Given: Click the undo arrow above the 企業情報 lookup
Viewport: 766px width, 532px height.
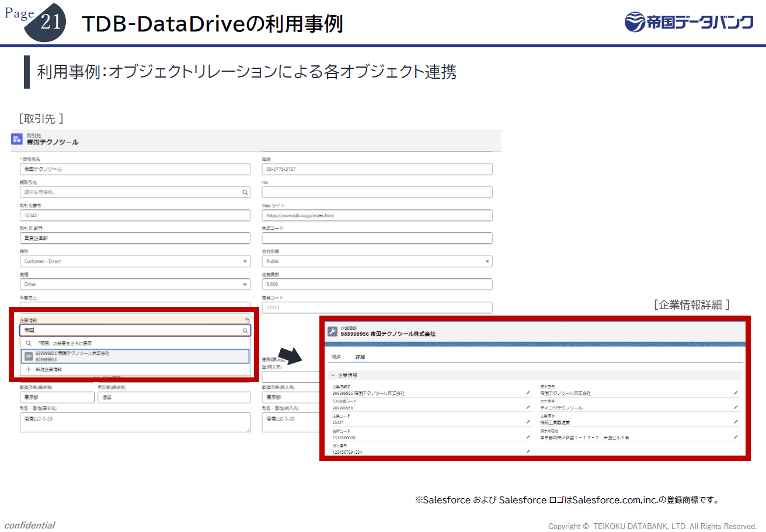Looking at the screenshot, I should click(247, 320).
